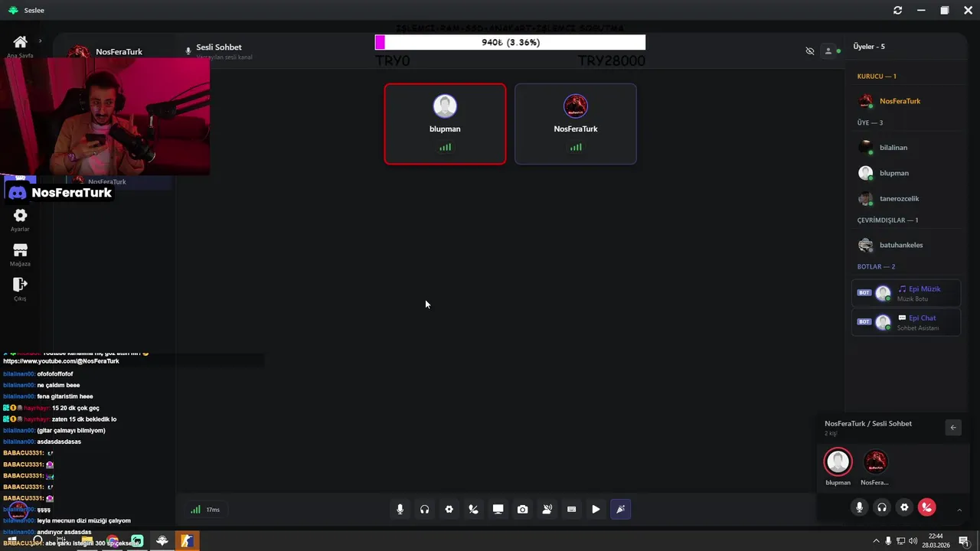Click NosFera avatar in mini call panel

(x=875, y=461)
